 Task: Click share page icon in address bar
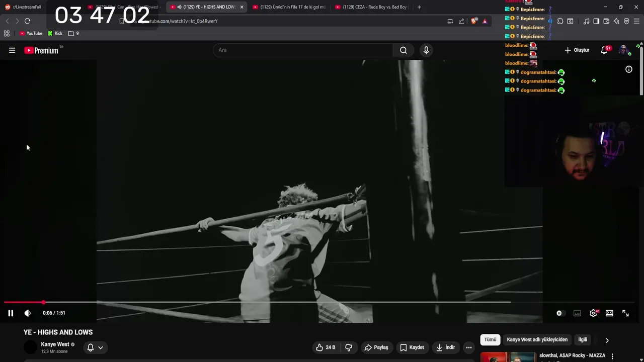[461, 21]
